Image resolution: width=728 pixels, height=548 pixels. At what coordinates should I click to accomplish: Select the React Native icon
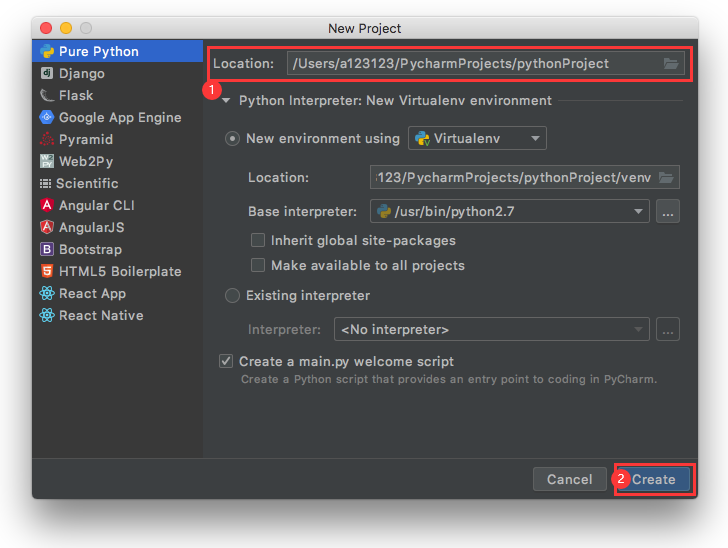[46, 315]
